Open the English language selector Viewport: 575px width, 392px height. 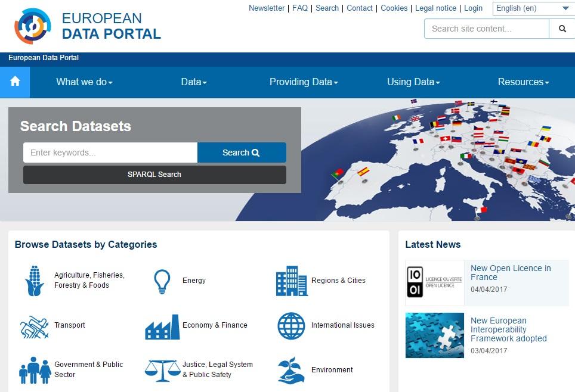click(x=531, y=8)
